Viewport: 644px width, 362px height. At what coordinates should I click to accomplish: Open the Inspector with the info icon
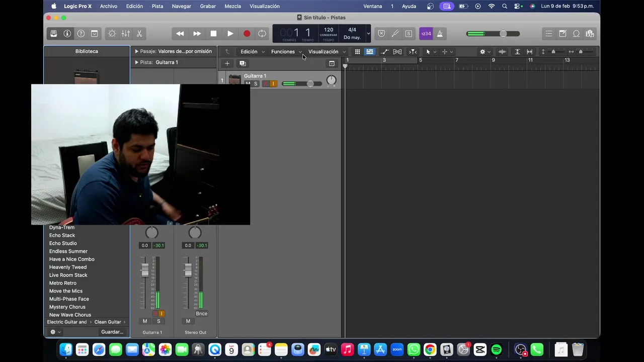(67, 34)
